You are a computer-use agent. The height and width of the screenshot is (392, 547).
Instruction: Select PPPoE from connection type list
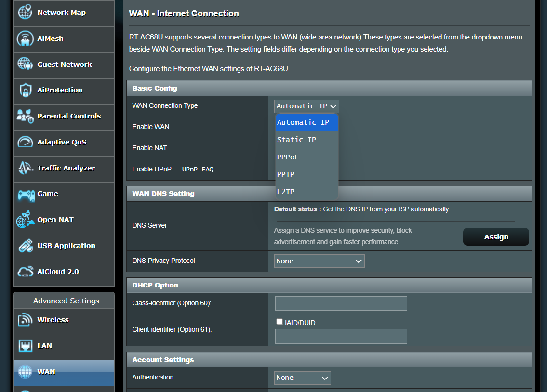[x=307, y=157]
